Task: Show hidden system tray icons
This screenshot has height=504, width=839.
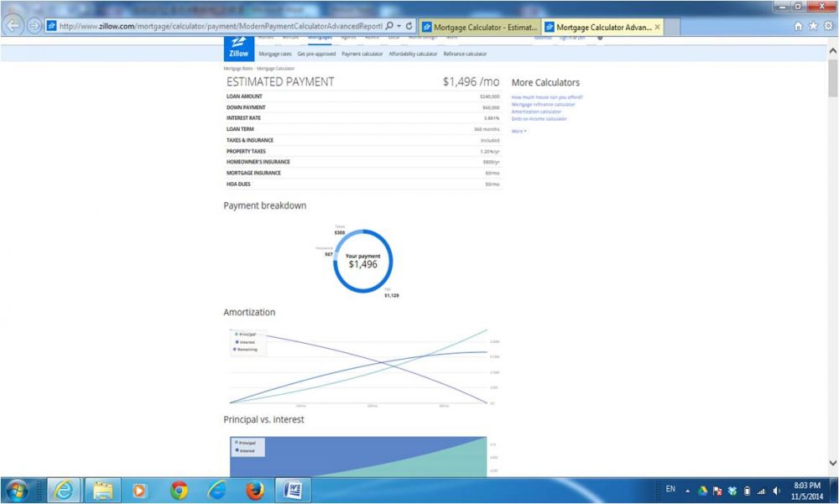Action: tap(687, 490)
